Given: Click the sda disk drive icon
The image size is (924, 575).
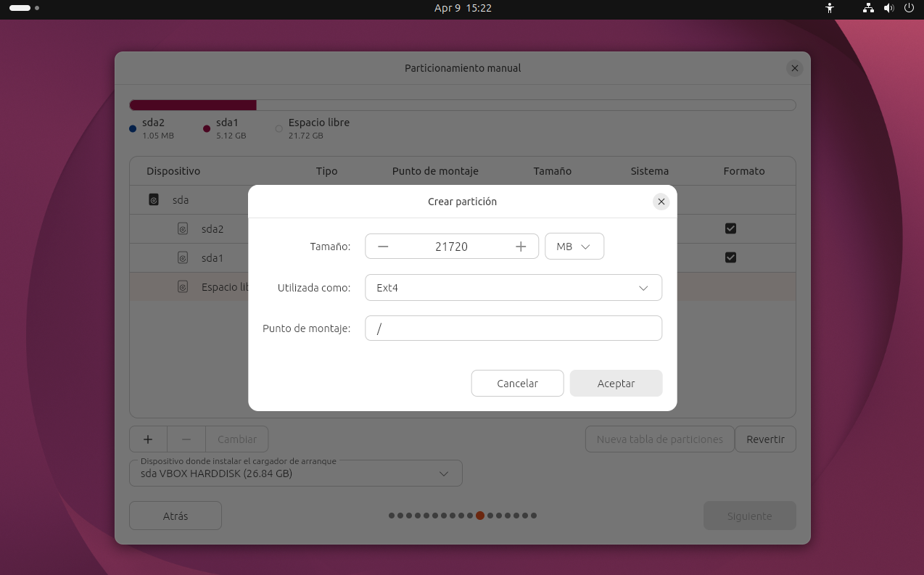Looking at the screenshot, I should 154,199.
